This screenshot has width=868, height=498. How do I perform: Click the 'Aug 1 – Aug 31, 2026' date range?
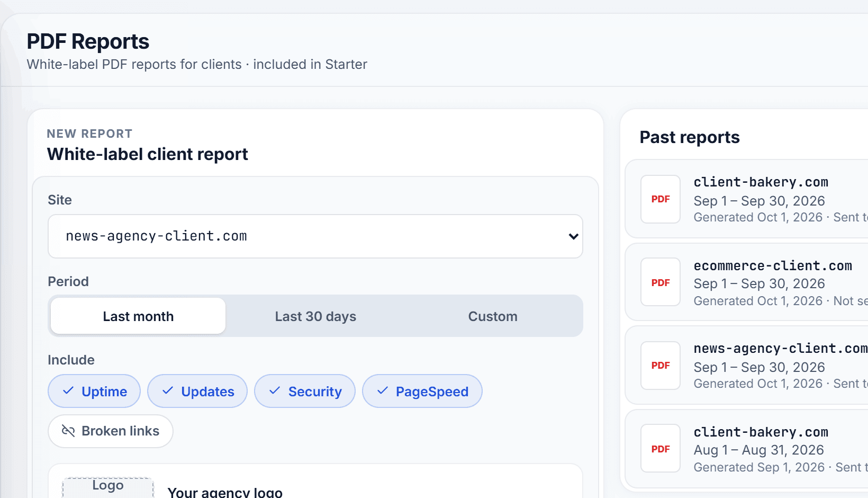point(759,450)
